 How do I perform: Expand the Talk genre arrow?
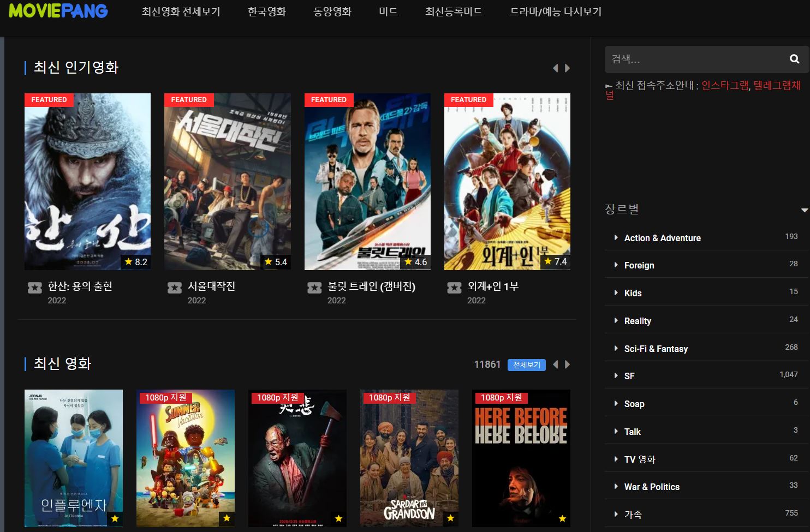pyautogui.click(x=616, y=431)
